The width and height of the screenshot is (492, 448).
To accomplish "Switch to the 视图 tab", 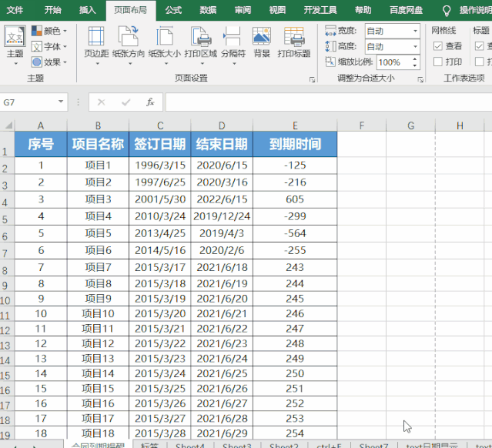I will pyautogui.click(x=277, y=10).
